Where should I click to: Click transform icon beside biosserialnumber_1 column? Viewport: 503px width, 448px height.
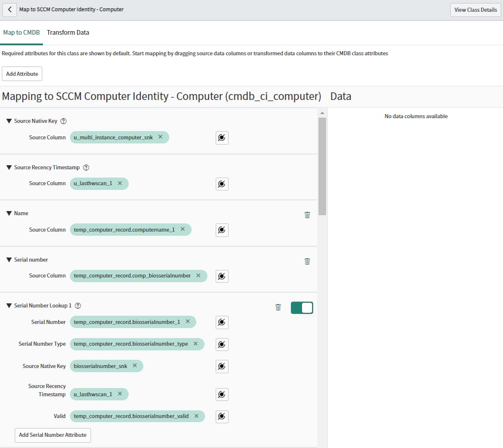(x=222, y=322)
